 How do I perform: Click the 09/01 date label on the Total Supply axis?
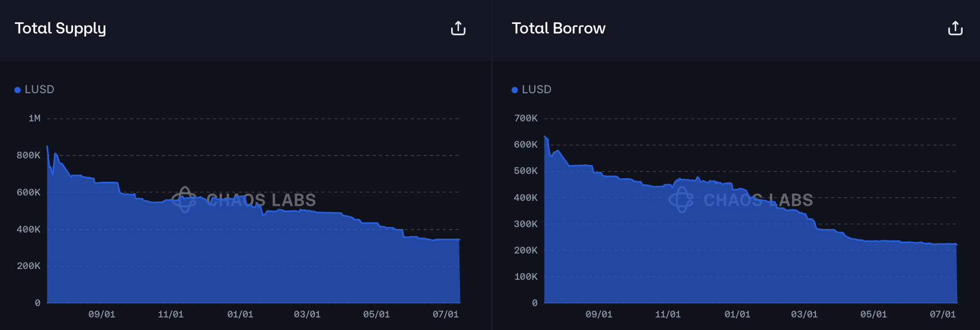coord(102,314)
